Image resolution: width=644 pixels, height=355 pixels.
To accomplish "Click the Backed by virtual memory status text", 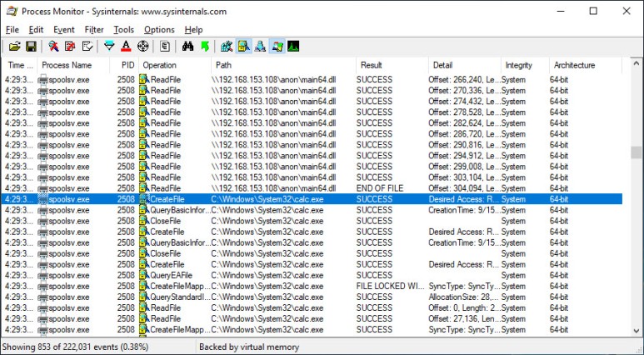I will coord(249,347).
